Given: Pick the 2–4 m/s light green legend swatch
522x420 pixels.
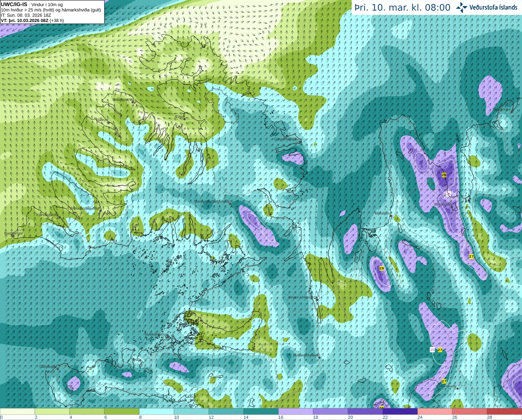Looking at the screenshot, I should coord(52,411).
